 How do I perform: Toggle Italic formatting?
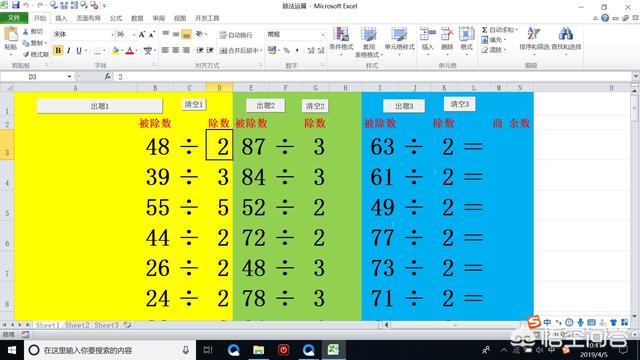click(x=68, y=50)
